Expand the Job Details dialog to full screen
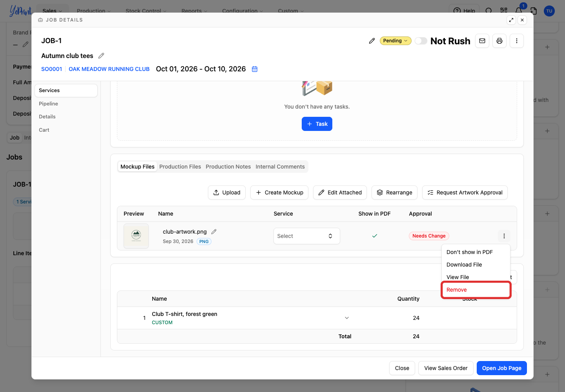The image size is (565, 392). [511, 20]
